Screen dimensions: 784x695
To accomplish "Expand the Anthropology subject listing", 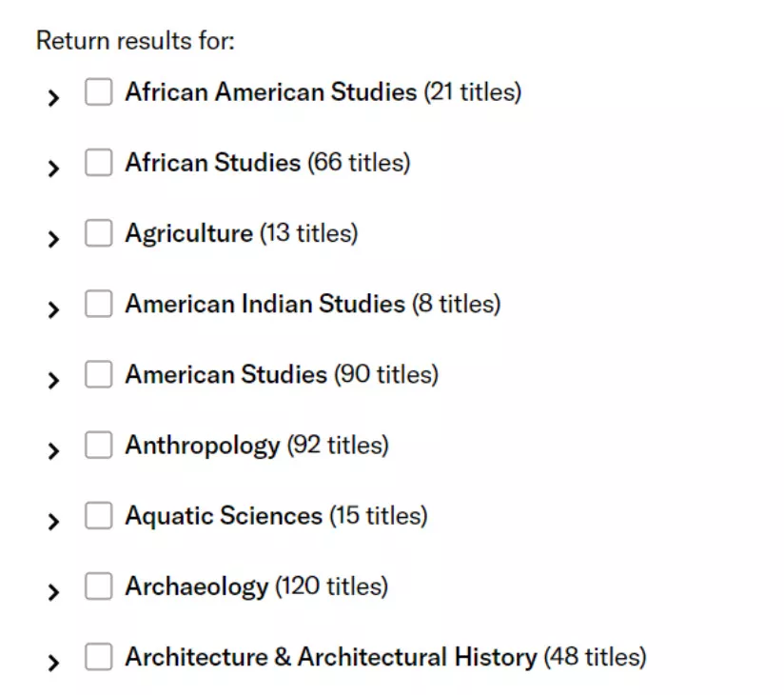I will [54, 449].
